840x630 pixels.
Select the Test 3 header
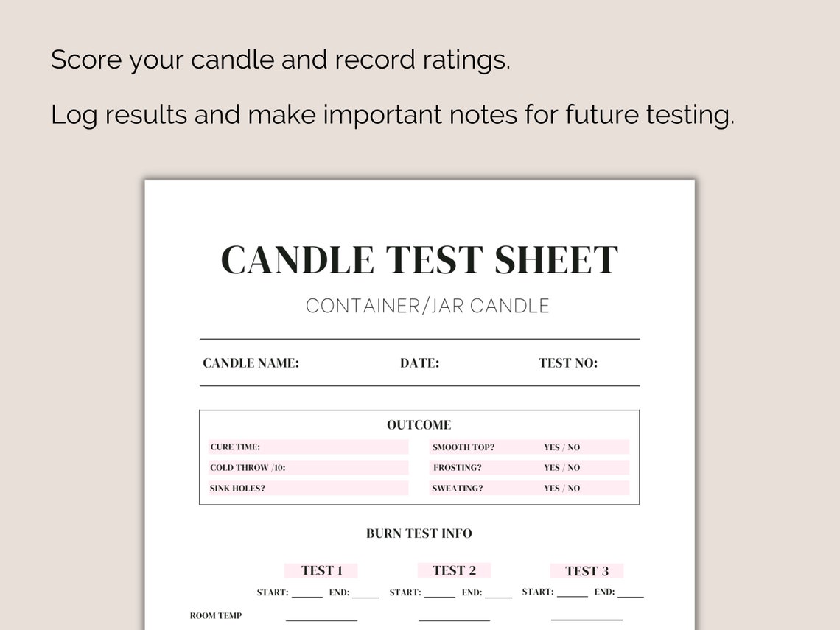coord(587,571)
